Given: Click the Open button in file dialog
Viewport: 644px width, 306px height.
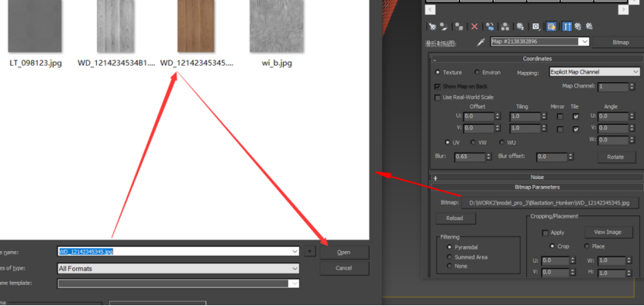Looking at the screenshot, I should click(344, 253).
